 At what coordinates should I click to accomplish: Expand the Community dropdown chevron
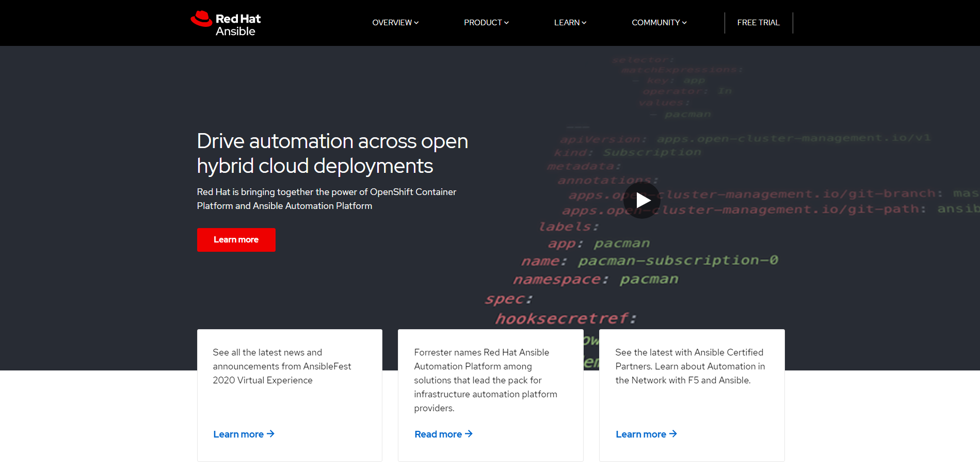click(684, 23)
